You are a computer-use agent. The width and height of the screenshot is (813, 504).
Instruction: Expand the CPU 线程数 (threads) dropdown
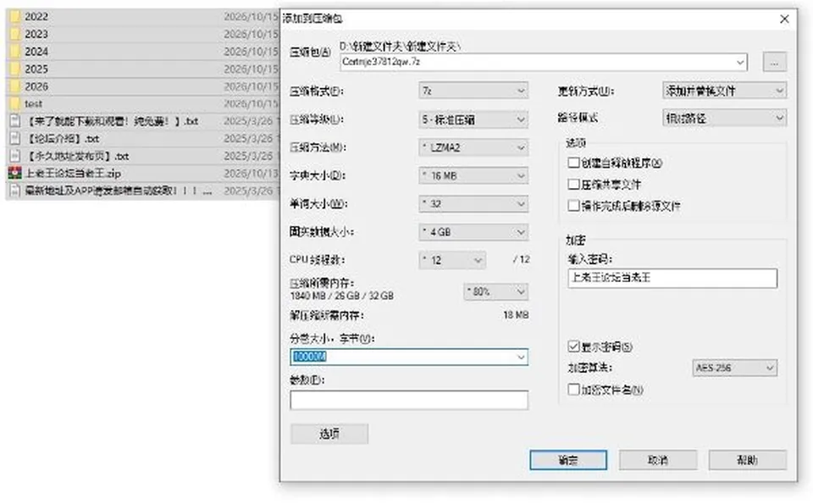point(452,260)
